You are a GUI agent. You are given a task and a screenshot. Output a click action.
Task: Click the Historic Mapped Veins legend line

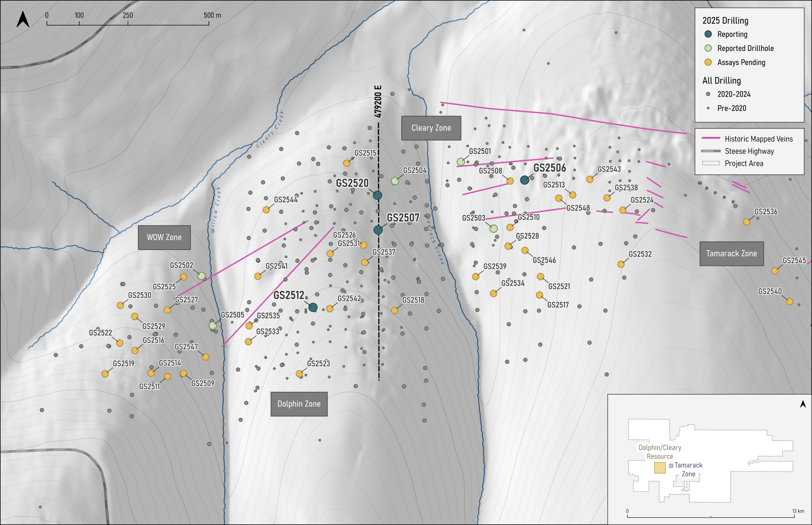711,138
